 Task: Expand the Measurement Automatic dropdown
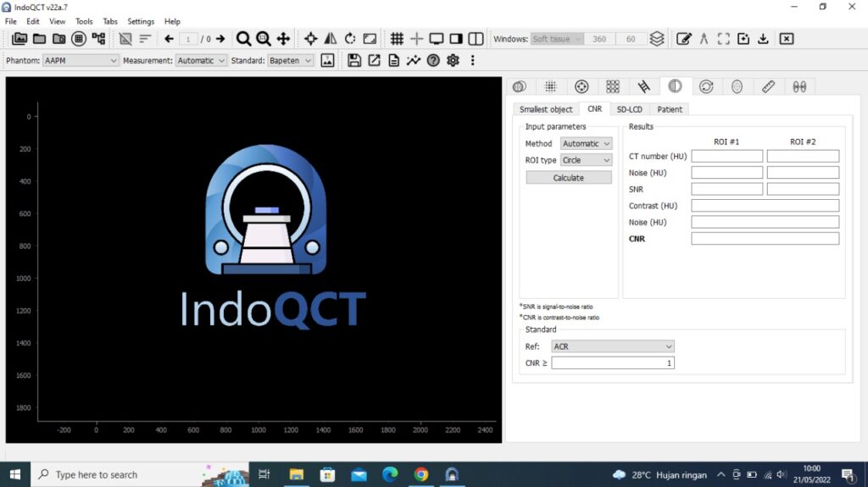tap(201, 60)
